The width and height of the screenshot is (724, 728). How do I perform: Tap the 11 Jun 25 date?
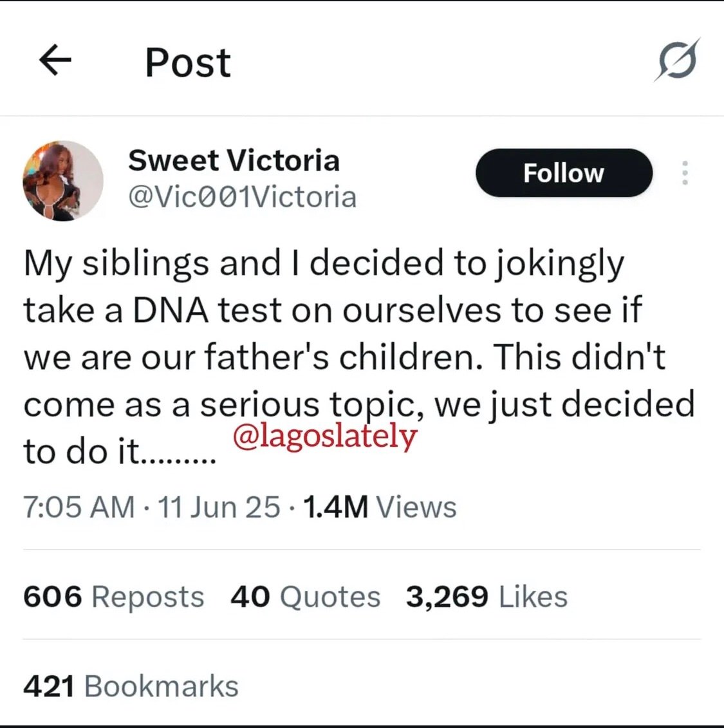[219, 507]
